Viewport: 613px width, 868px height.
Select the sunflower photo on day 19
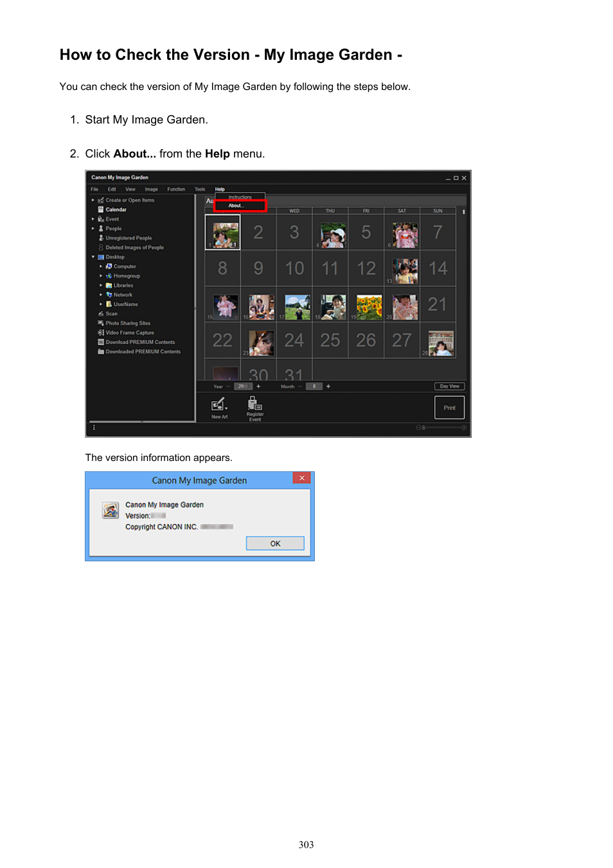[x=369, y=307]
